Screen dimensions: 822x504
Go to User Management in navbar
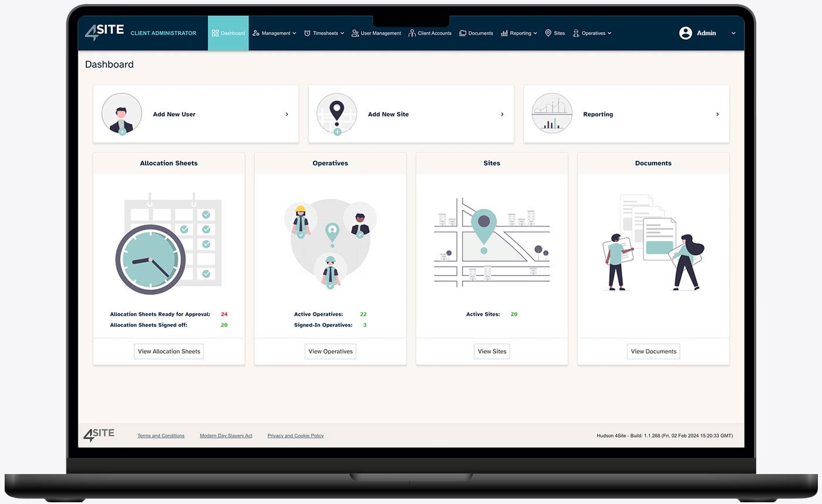376,33
